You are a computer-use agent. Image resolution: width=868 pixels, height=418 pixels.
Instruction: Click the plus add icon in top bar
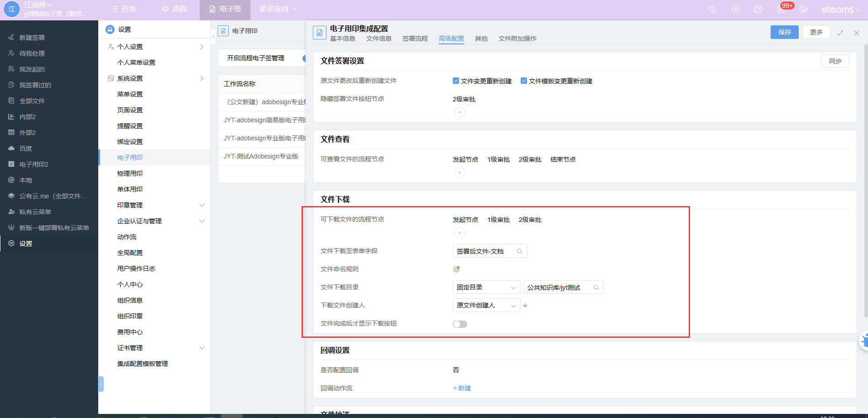(x=736, y=10)
